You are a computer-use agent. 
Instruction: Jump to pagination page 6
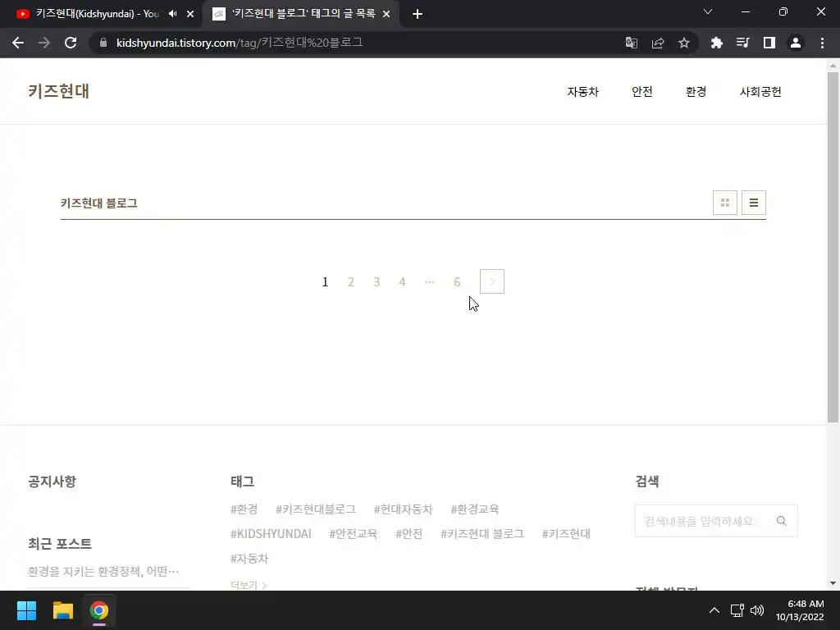tap(457, 282)
